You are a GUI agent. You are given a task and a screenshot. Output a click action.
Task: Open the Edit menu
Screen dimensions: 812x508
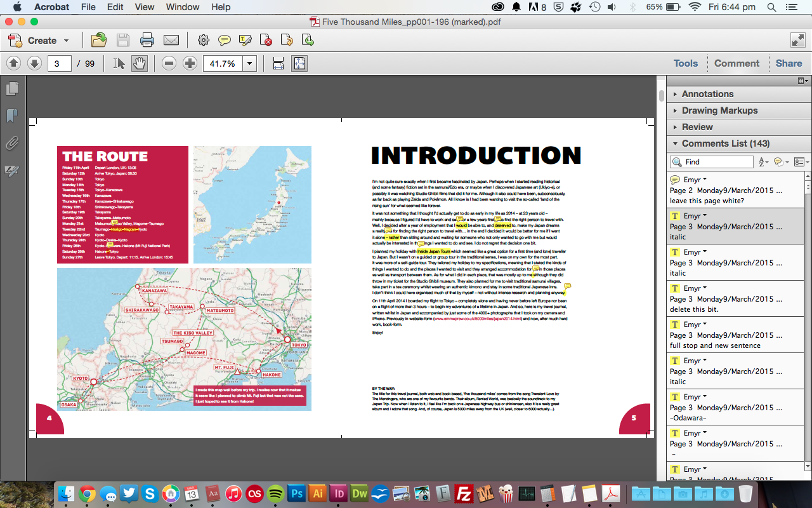(115, 7)
